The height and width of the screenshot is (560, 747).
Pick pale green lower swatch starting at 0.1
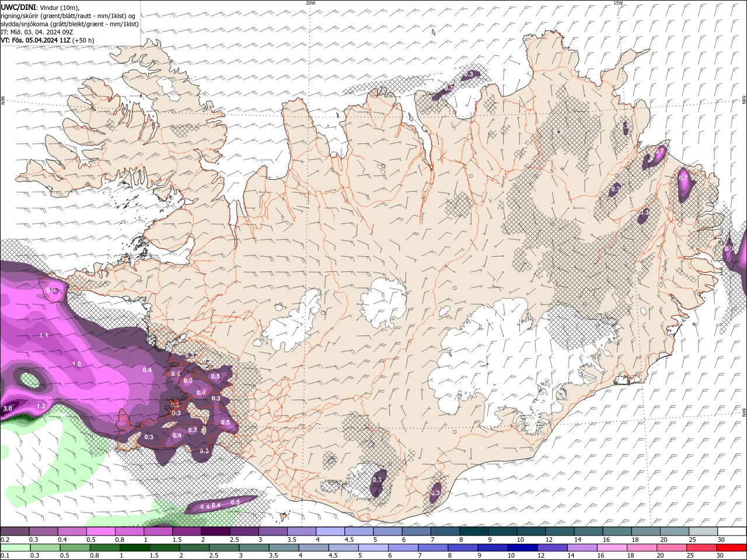point(15,548)
